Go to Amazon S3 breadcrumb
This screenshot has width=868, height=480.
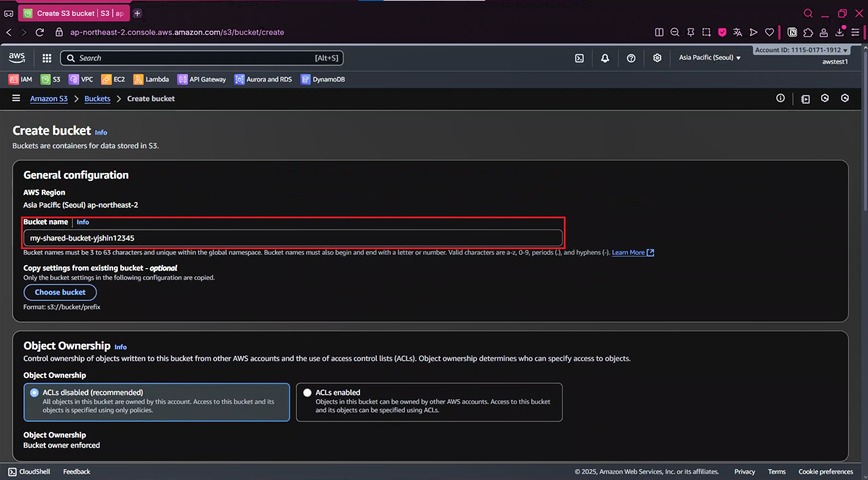[49, 99]
